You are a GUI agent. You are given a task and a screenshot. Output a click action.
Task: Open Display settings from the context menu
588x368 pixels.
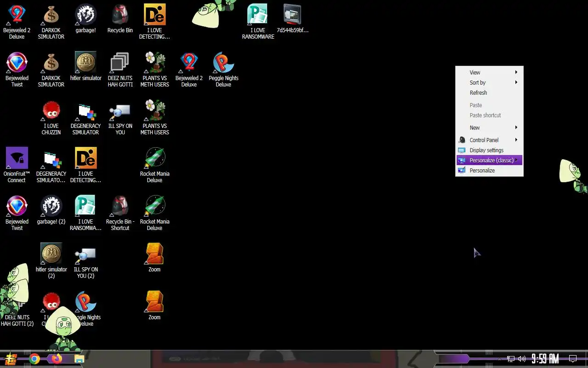(489, 150)
